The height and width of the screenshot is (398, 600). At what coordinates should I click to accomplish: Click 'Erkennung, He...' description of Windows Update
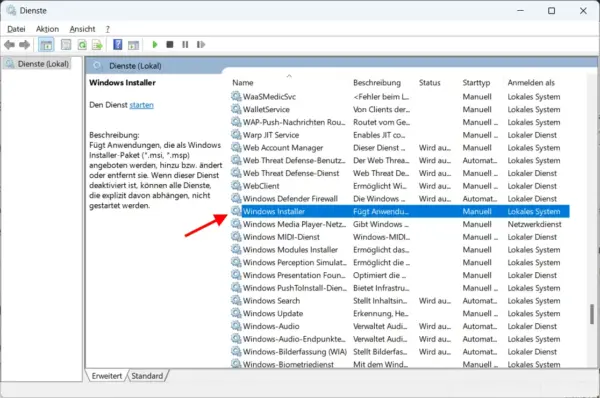click(x=381, y=313)
